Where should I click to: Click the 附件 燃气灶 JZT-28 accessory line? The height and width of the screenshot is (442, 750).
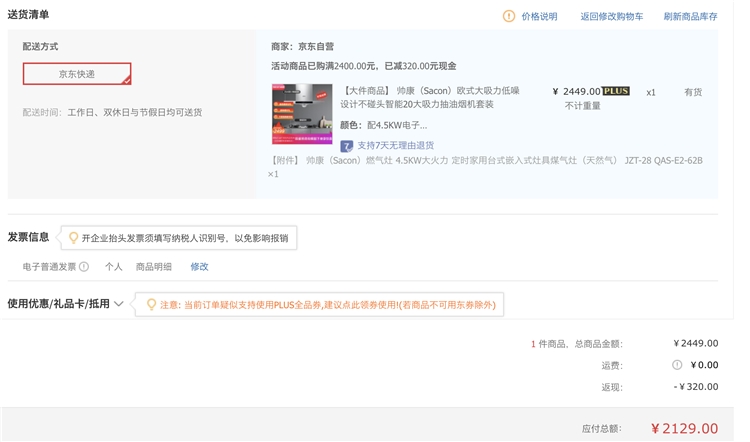485,167
